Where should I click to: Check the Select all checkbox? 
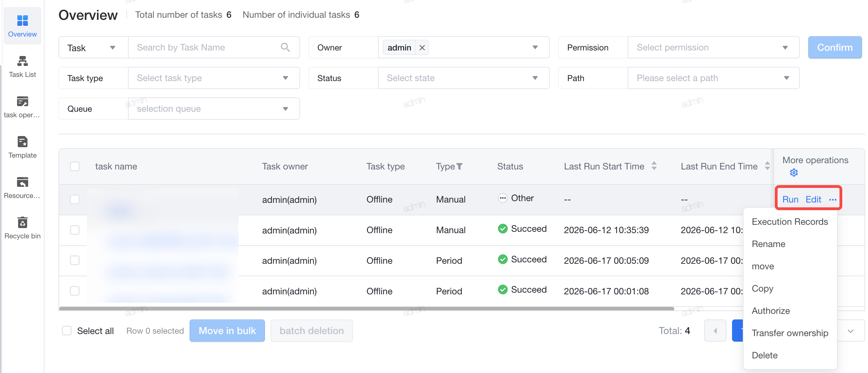(67, 331)
